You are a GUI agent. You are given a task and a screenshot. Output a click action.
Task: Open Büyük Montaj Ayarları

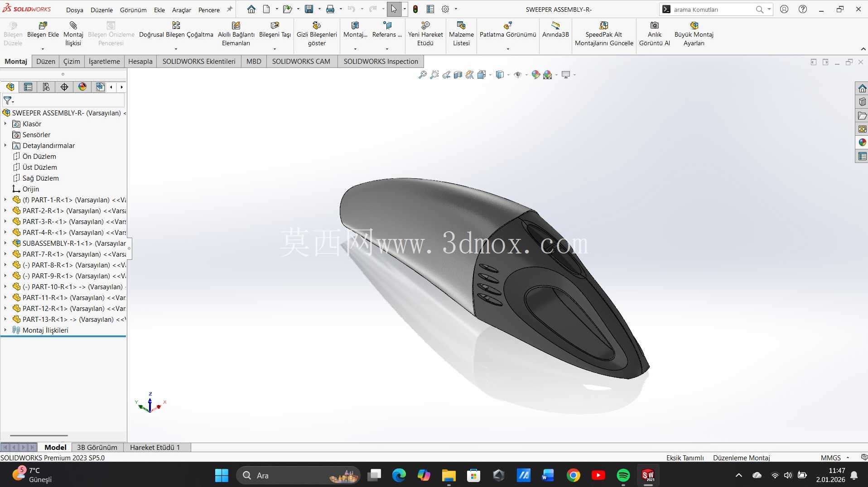pyautogui.click(x=694, y=34)
